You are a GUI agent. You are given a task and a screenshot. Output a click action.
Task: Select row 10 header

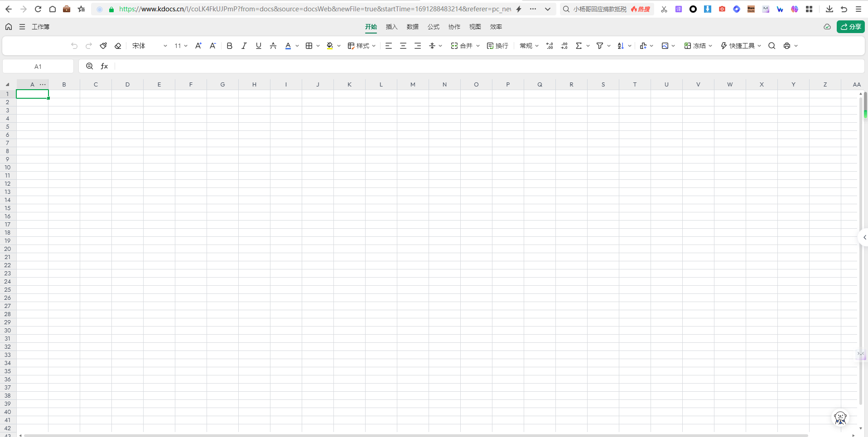pos(8,167)
